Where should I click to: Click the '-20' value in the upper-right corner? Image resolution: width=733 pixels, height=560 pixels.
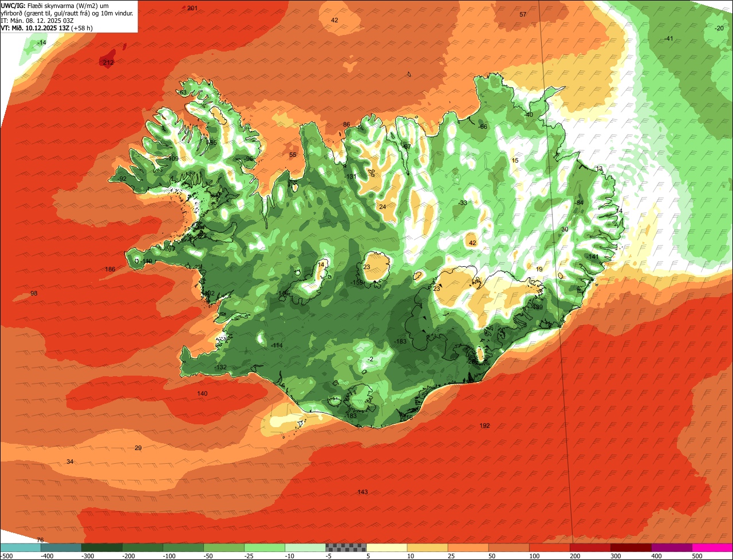719,29
